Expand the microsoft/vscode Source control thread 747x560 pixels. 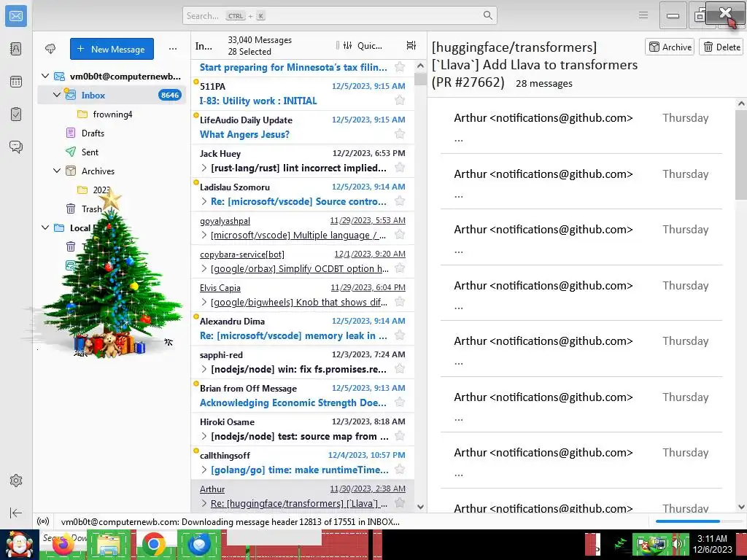pyautogui.click(x=204, y=201)
